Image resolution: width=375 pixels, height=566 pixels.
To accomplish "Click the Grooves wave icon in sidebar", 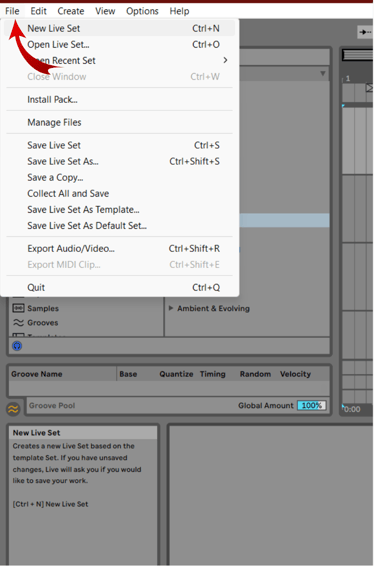I will pos(18,323).
